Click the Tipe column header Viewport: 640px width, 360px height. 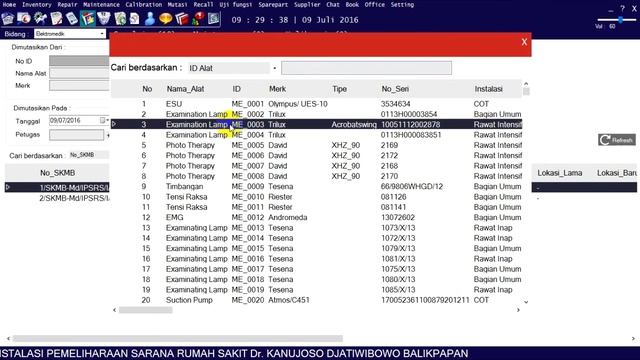click(x=339, y=89)
